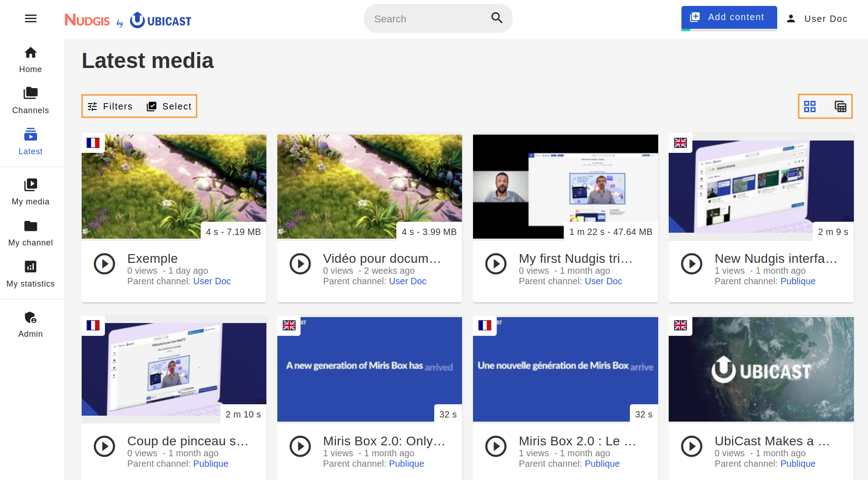Image resolution: width=868 pixels, height=480 pixels.
Task: Switch to list table view
Action: coord(840,106)
